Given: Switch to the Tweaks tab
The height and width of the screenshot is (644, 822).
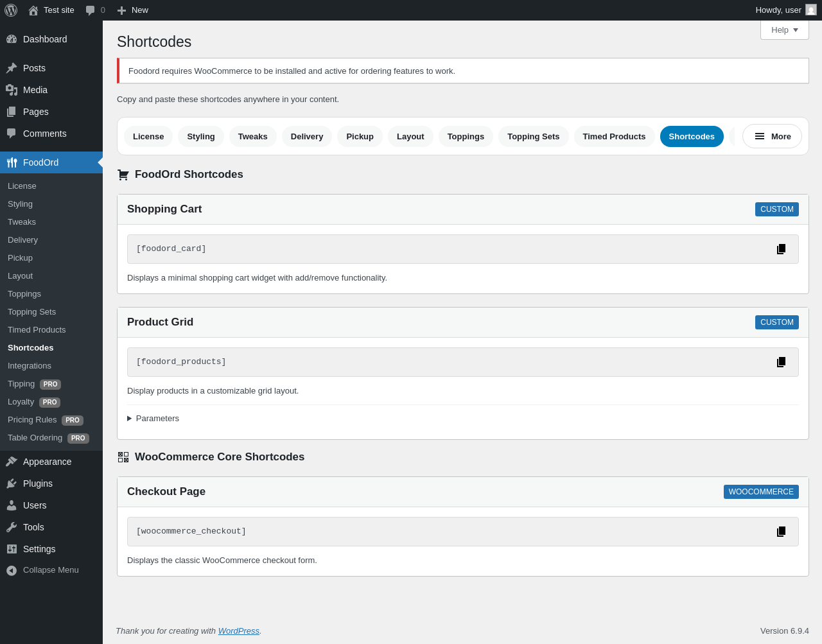Looking at the screenshot, I should click(x=253, y=136).
